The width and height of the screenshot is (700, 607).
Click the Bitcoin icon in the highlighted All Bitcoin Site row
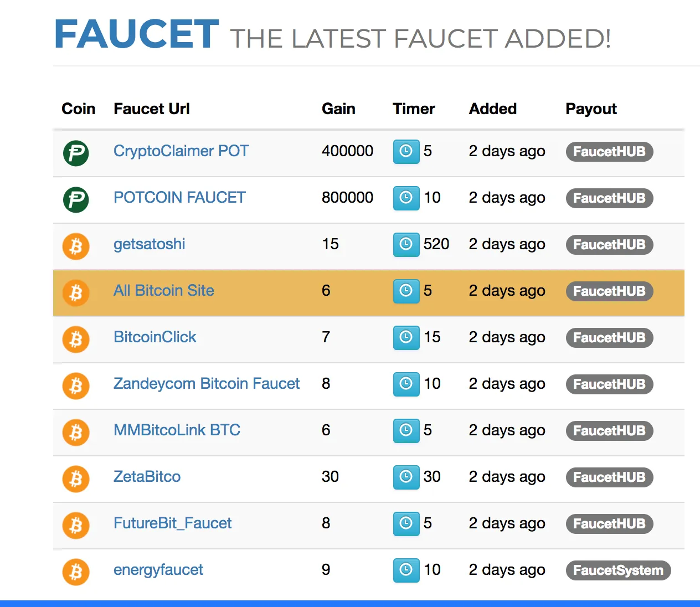pos(76,292)
